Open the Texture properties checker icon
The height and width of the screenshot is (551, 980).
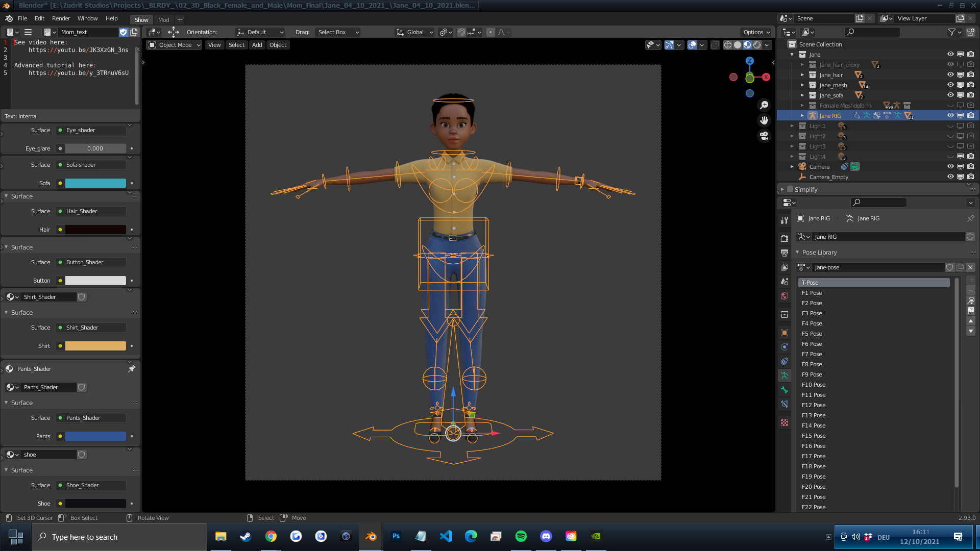[785, 422]
